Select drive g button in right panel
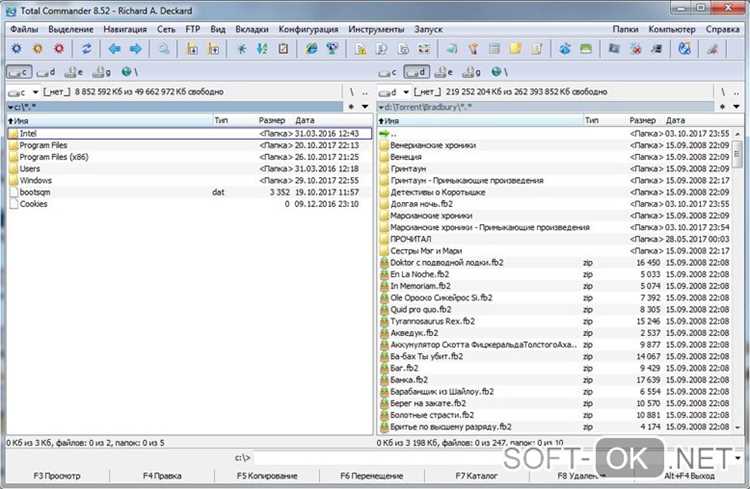 click(472, 72)
